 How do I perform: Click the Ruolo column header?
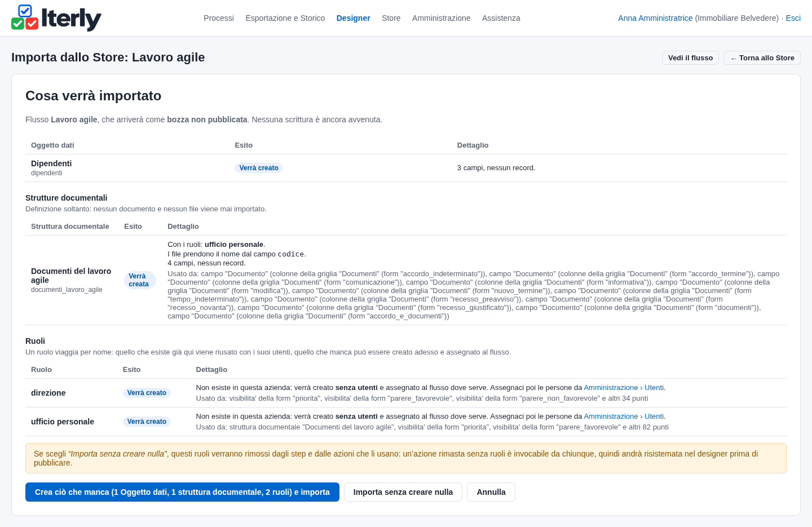41,370
